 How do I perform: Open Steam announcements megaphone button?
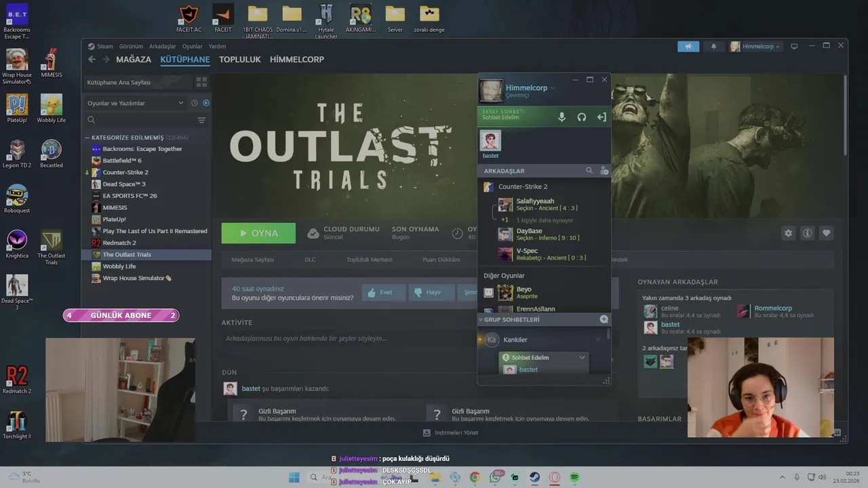tap(688, 47)
